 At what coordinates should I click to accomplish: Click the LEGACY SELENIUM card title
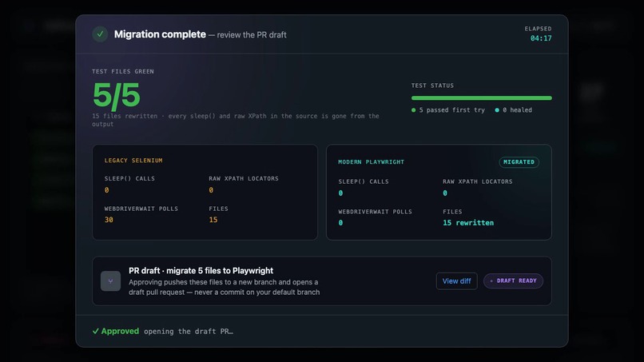point(133,161)
